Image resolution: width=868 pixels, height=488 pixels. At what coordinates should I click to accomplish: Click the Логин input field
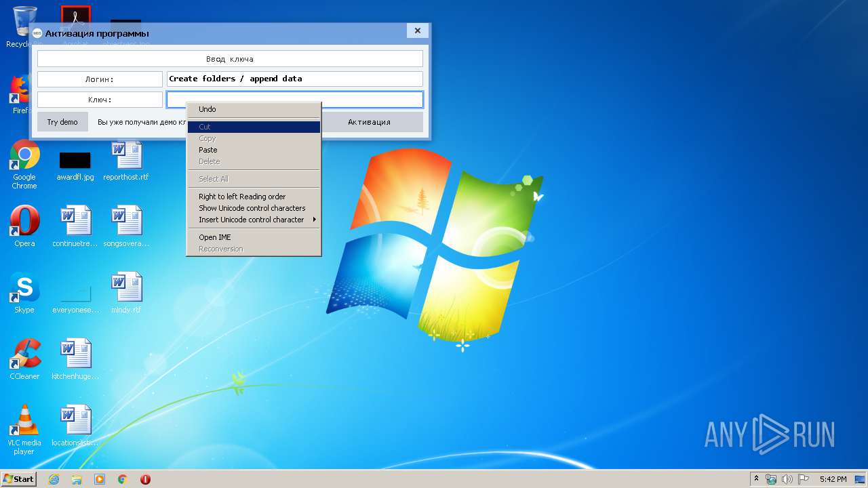tap(295, 79)
